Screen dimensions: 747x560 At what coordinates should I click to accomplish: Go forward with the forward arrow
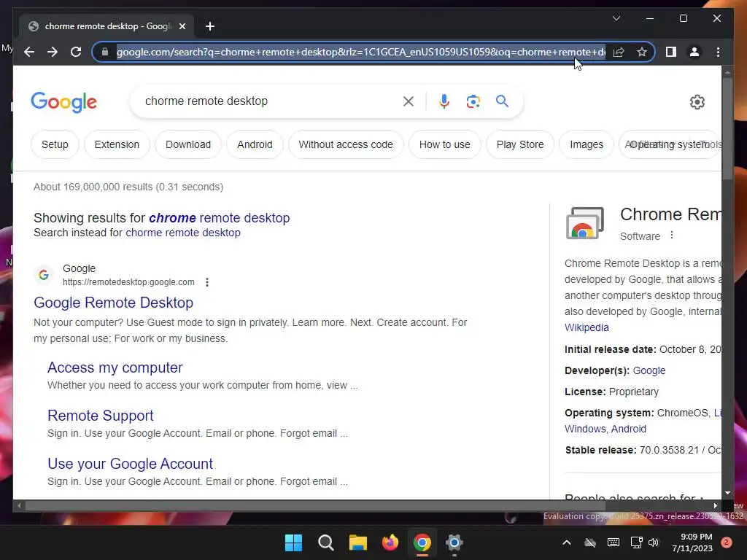point(53,52)
